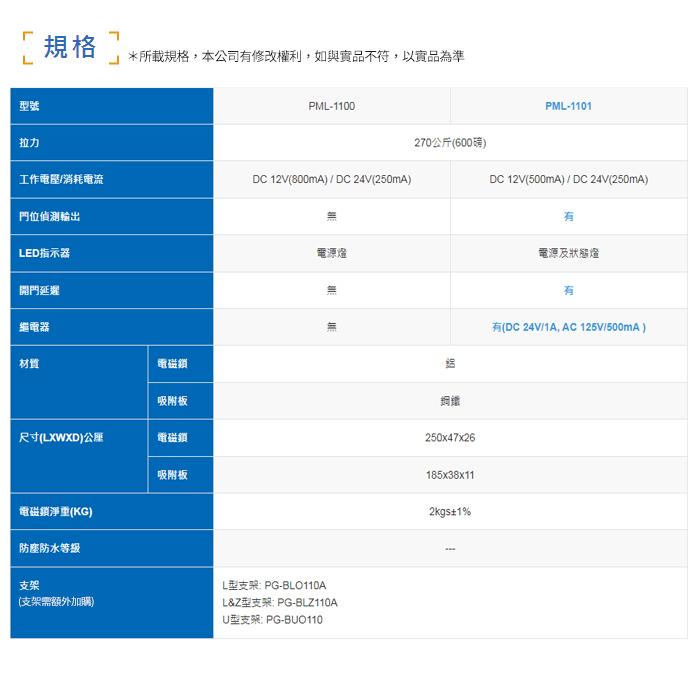Image resolution: width=700 pixels, height=700 pixels.
Task: Select the 250x47x26 dimension value
Action: click(450, 438)
